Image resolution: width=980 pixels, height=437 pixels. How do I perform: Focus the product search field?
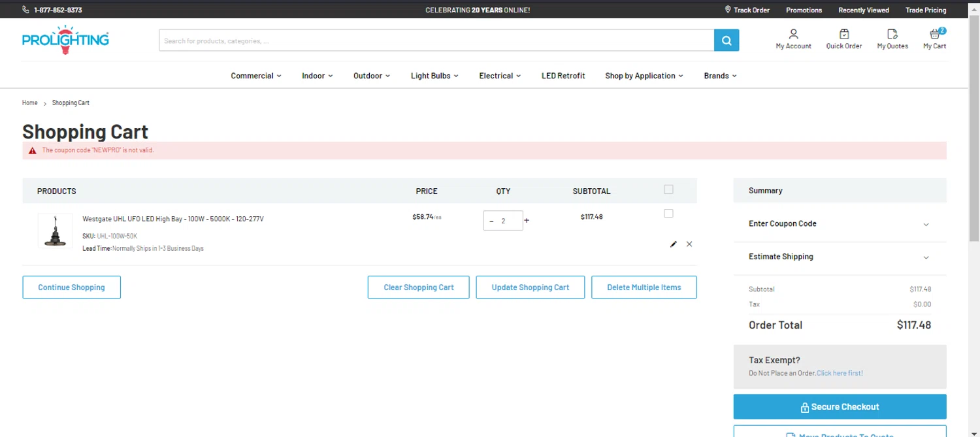pos(436,40)
